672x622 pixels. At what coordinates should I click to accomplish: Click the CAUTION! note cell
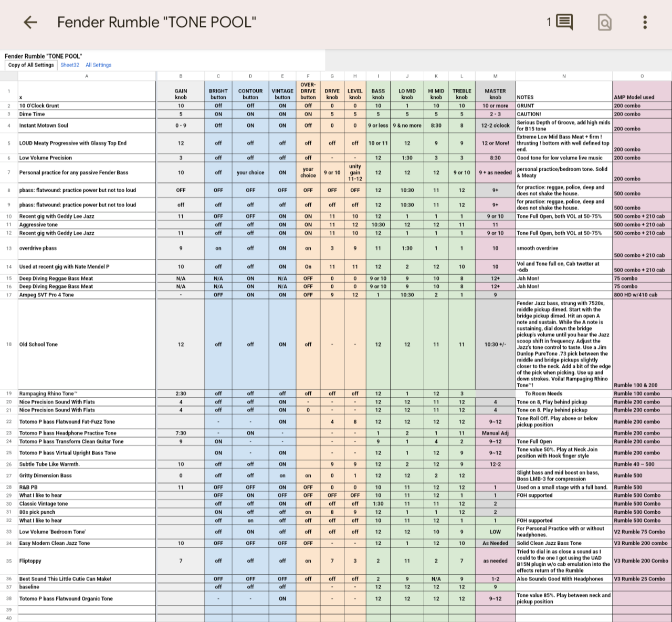coord(564,114)
